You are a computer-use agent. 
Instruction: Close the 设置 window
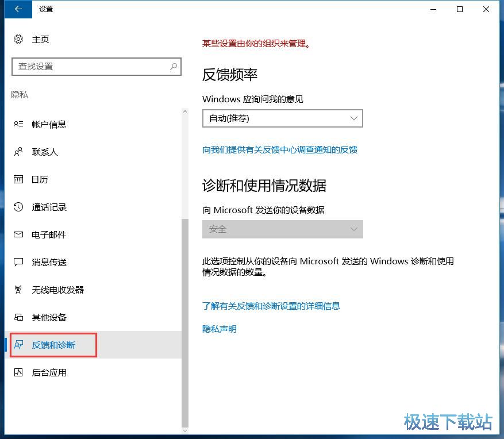pos(486,9)
